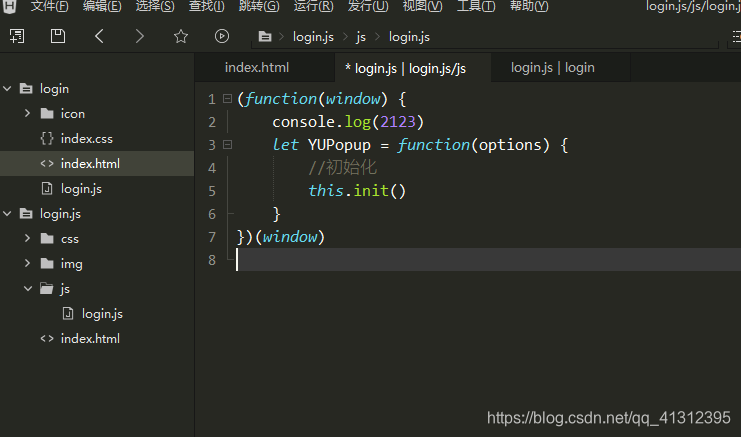Click the folder icon in breadcrumb bar
Screen dimensions: 741x437
click(265, 36)
